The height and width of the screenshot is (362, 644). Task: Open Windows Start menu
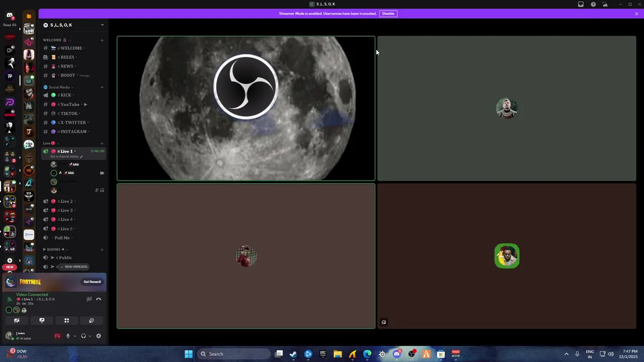(189, 354)
